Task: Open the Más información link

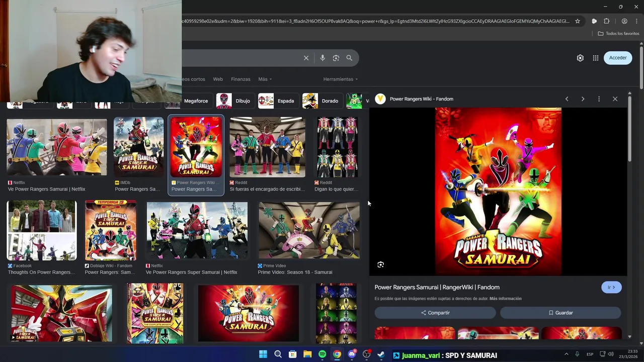Action: pos(506,299)
